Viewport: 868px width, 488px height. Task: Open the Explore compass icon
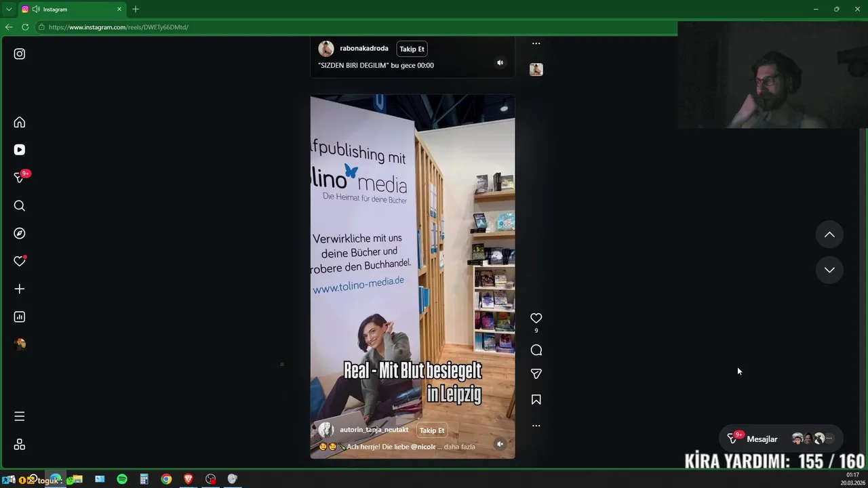point(20,233)
